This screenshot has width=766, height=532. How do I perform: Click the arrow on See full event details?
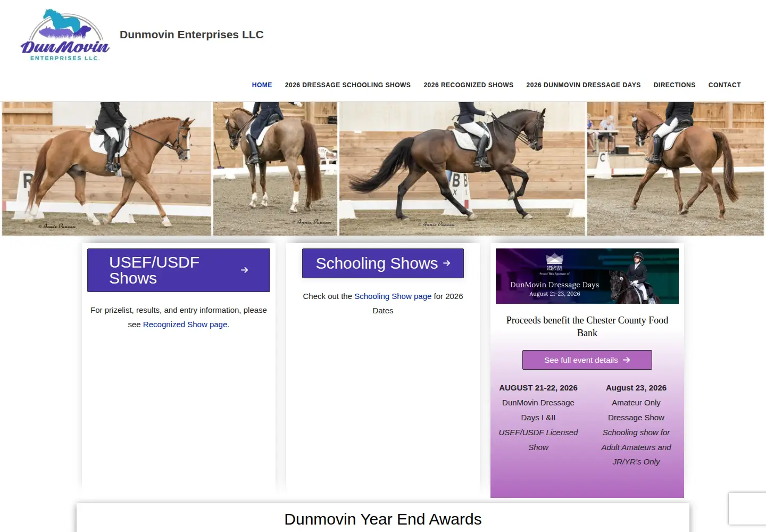click(627, 360)
